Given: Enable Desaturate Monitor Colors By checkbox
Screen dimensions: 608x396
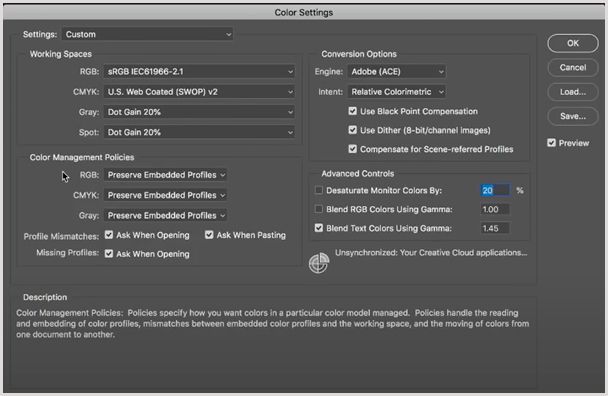Looking at the screenshot, I should click(x=319, y=190).
